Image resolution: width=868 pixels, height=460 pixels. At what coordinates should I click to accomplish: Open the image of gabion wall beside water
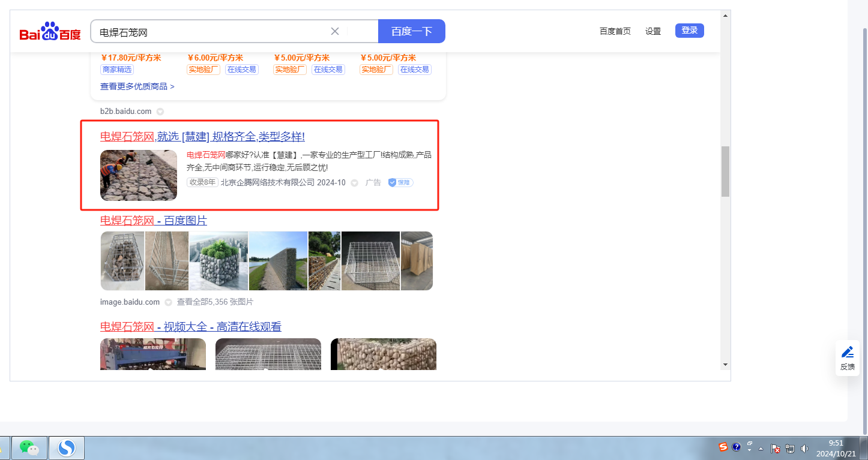(x=278, y=261)
